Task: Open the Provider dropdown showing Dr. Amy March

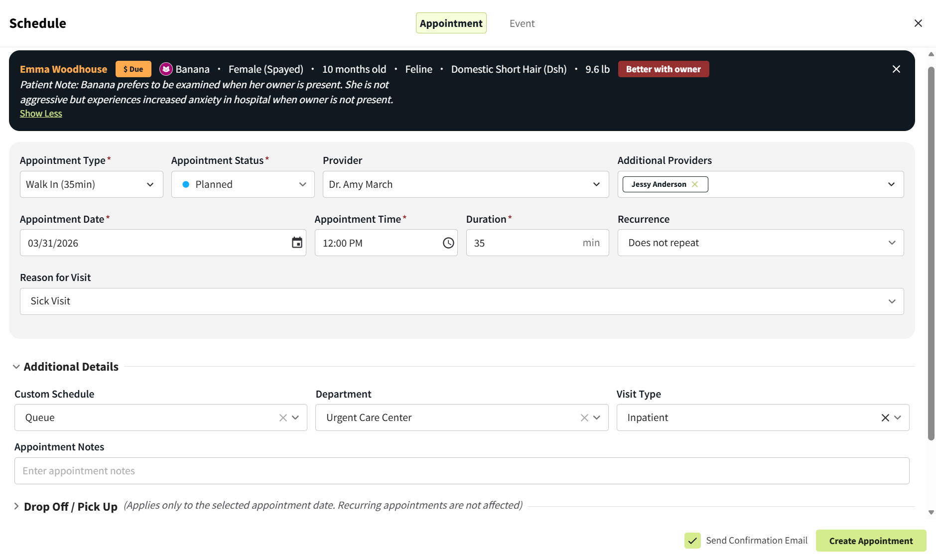Action: 466,184
